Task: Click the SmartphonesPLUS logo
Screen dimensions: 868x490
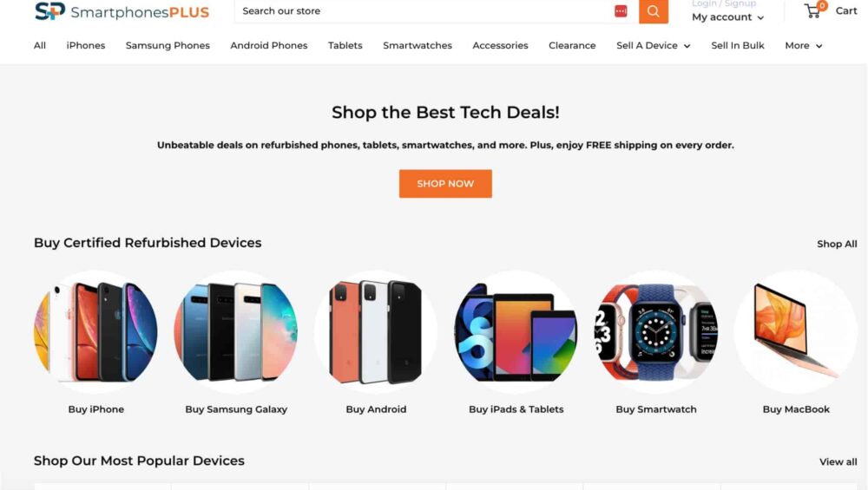Action: pyautogui.click(x=122, y=11)
